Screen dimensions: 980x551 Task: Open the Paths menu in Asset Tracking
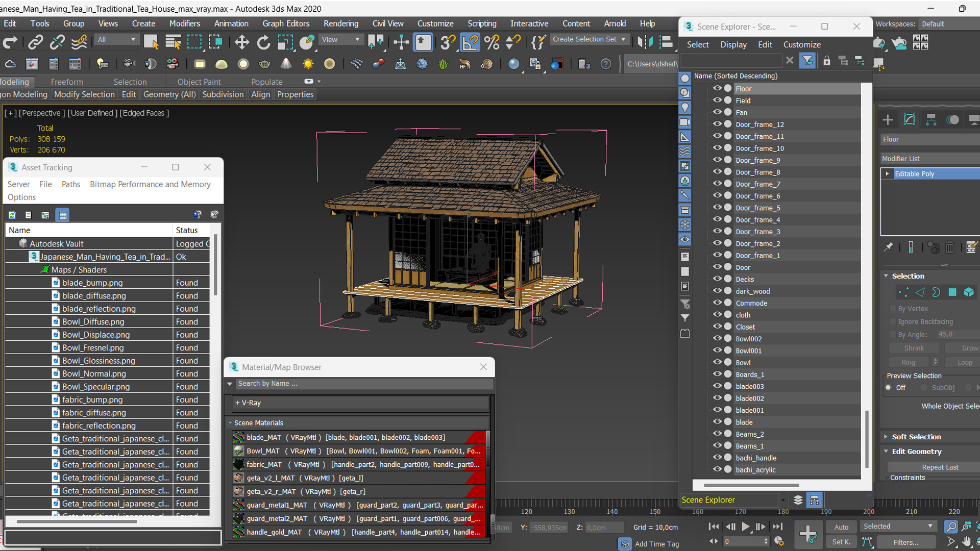tap(71, 184)
